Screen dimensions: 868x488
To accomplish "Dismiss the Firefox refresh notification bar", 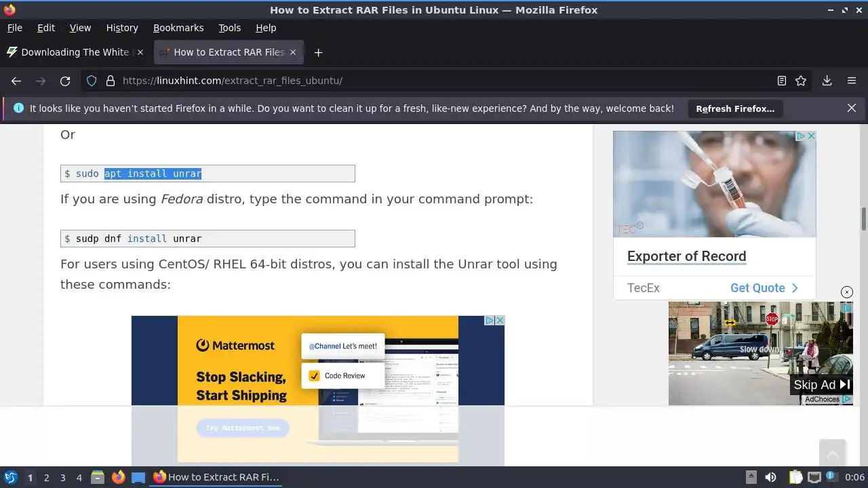I will point(852,108).
